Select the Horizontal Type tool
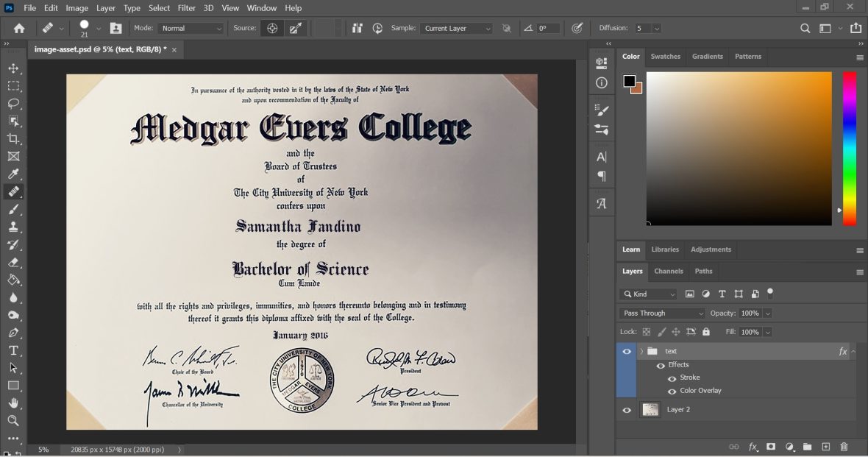868x457 pixels. pos(13,350)
